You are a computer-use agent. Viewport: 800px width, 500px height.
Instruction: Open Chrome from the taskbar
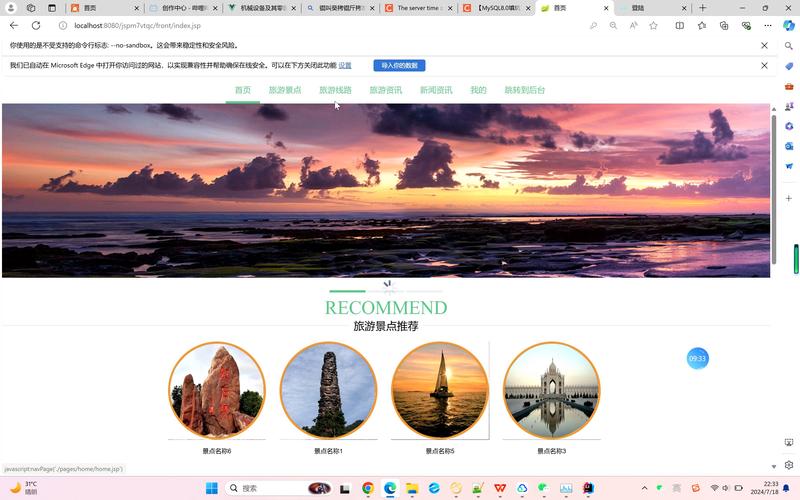pos(368,488)
